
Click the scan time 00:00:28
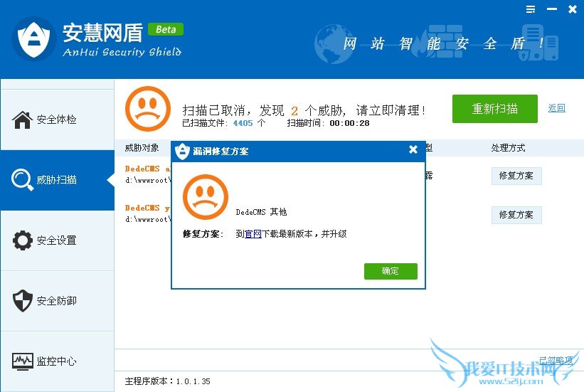pyautogui.click(x=349, y=123)
